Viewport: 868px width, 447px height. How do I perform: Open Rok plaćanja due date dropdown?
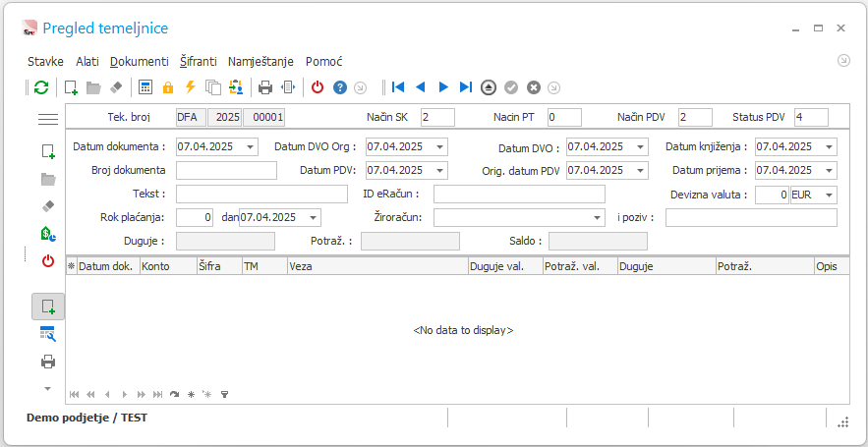[x=314, y=217]
